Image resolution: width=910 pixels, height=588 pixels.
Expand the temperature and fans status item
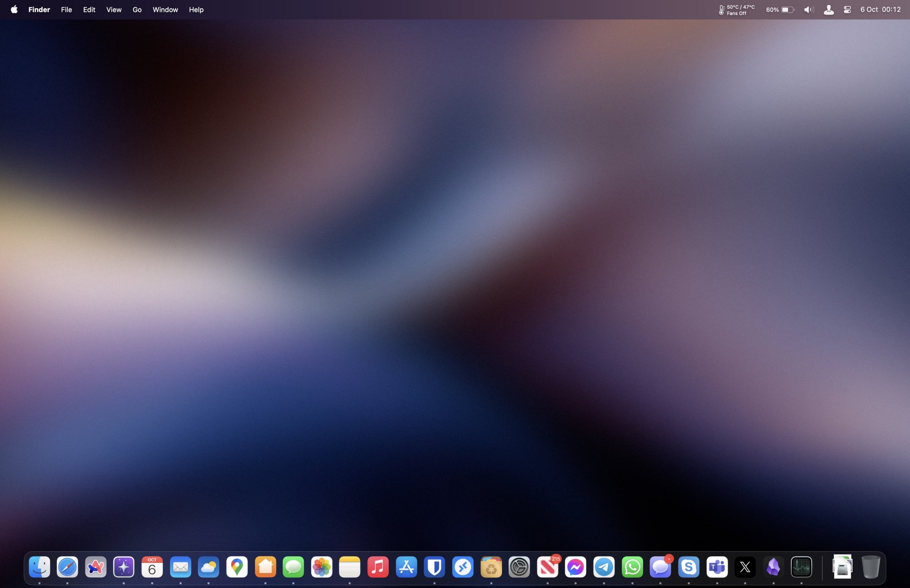[x=736, y=10]
